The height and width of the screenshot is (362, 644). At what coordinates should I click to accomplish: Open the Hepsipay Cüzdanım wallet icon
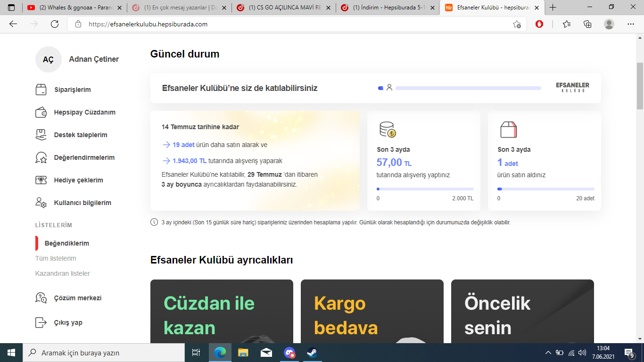click(41, 112)
